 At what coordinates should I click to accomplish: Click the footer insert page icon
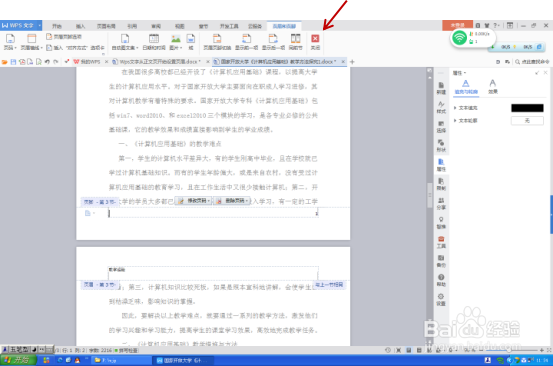(x=90, y=213)
